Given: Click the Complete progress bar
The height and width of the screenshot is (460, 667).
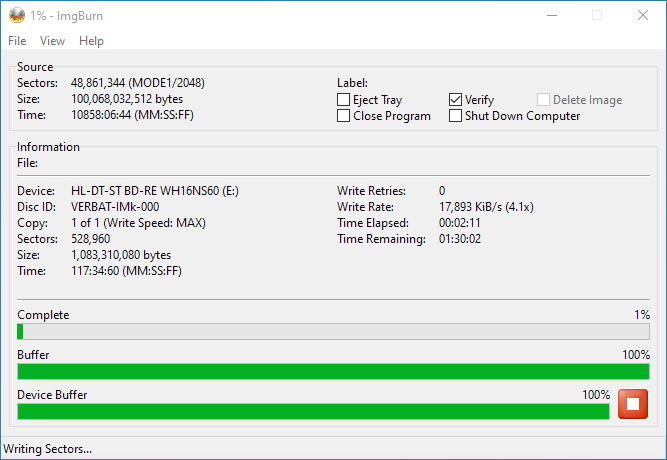Looking at the screenshot, I should [x=334, y=331].
